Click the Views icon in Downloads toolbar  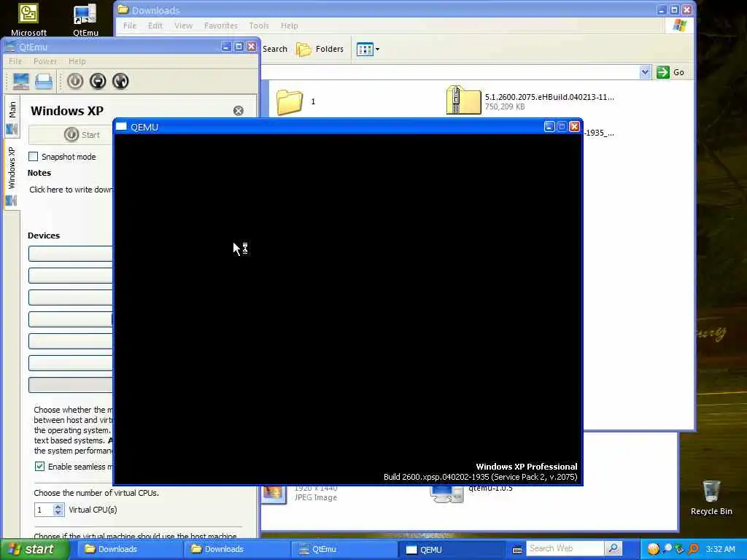pyautogui.click(x=365, y=49)
